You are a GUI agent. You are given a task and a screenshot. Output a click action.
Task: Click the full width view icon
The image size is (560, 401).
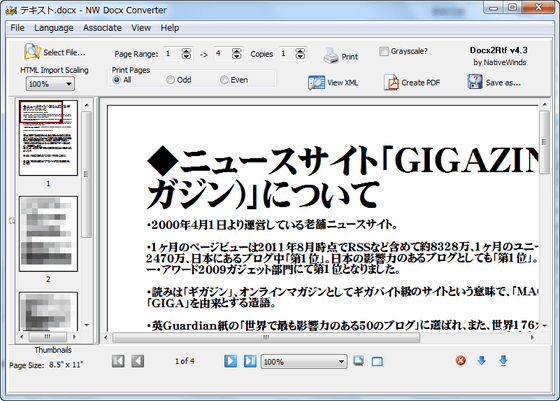coord(377,362)
